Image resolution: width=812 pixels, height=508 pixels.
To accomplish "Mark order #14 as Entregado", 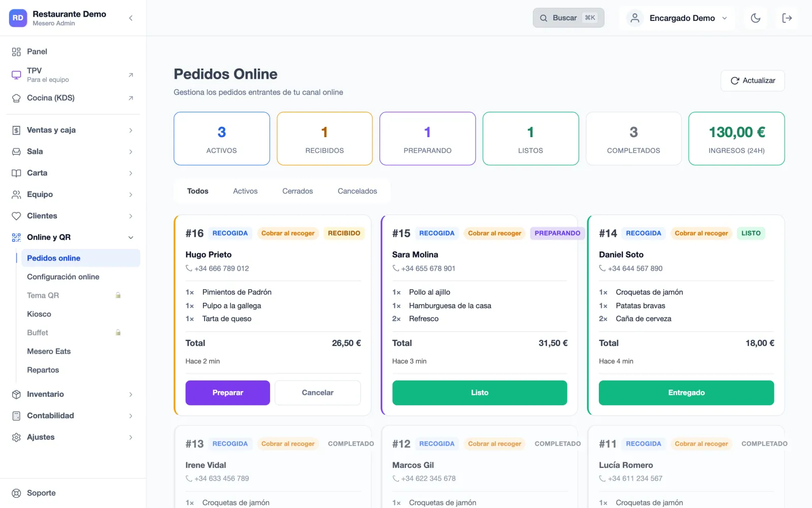I will (686, 393).
